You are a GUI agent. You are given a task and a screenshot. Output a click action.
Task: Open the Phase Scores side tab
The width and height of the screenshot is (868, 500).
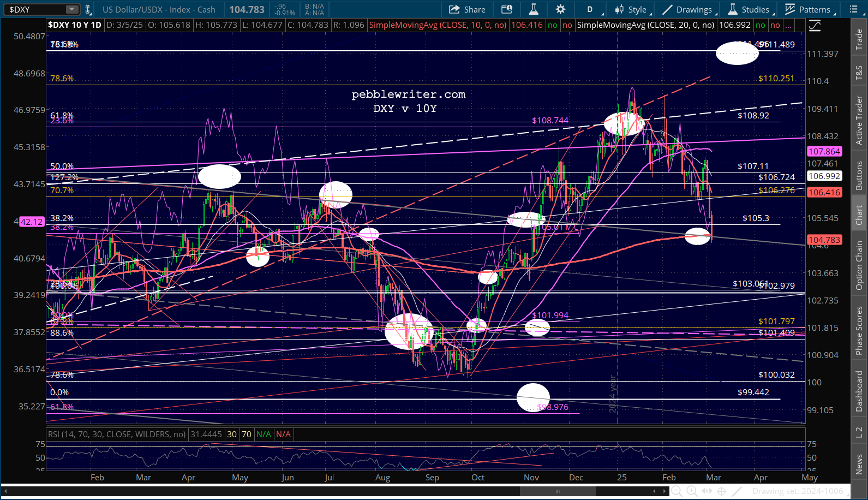[859, 330]
